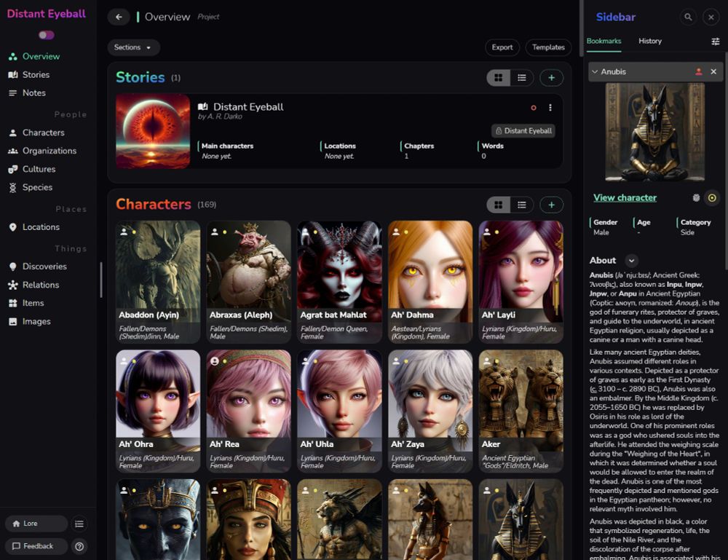
Task: Click the Locations pin icon
Action: [x=13, y=227]
